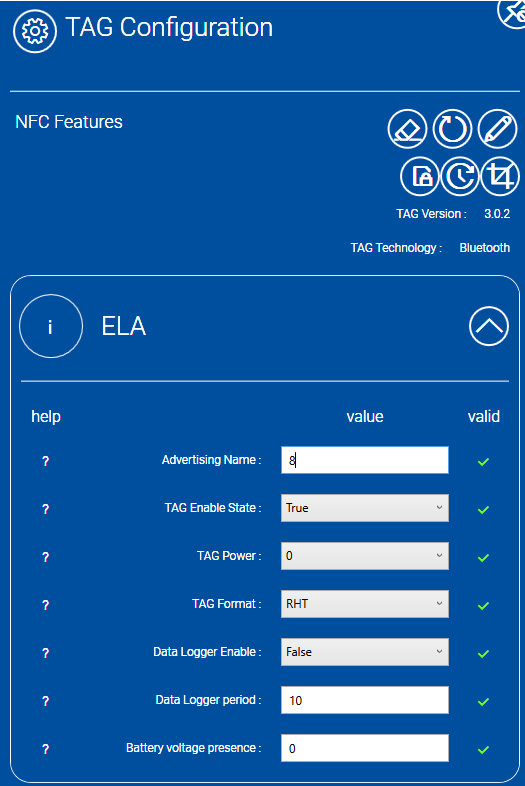Click the eraser icon under NFC Features
525x786 pixels.
(407, 129)
